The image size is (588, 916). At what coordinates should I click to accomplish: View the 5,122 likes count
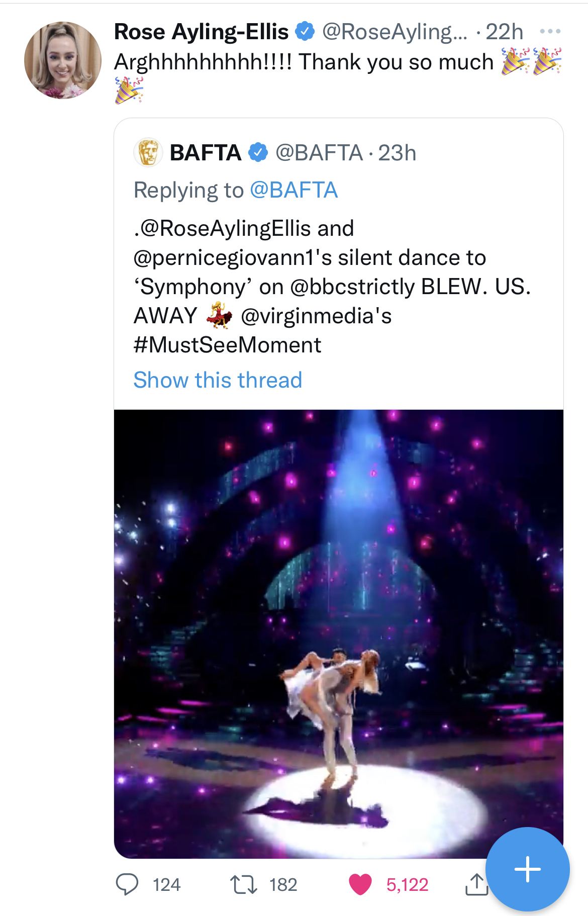coord(407,885)
